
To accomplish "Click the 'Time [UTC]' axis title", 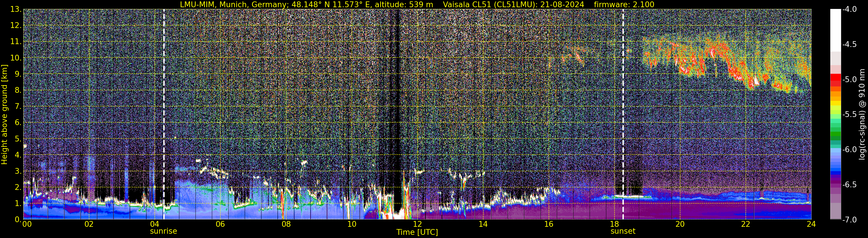I will pos(417,232).
